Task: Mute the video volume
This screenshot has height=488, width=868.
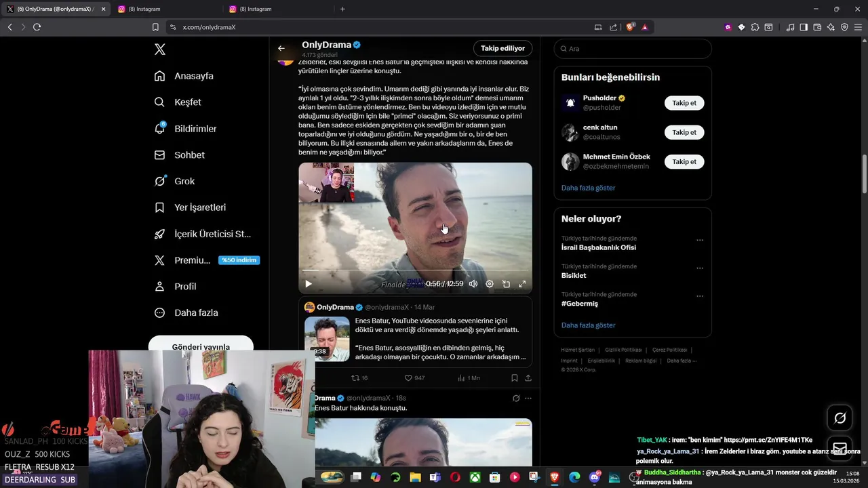Action: [473, 284]
